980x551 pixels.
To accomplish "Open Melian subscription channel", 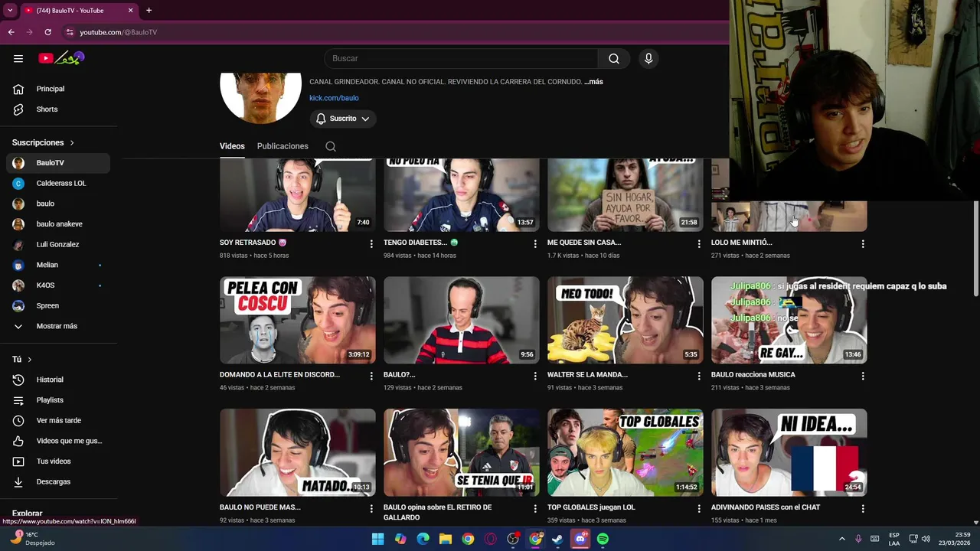I will (58, 265).
